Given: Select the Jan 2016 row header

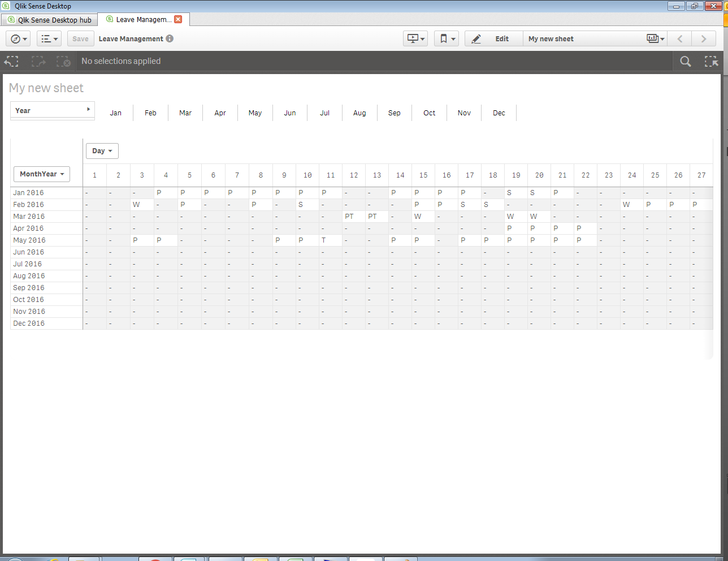Looking at the screenshot, I should [46, 193].
